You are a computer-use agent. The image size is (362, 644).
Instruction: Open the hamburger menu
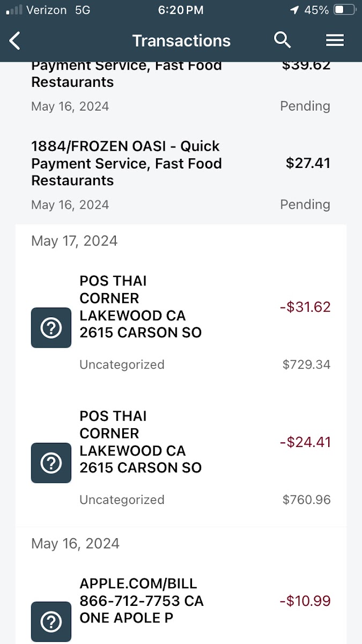335,40
